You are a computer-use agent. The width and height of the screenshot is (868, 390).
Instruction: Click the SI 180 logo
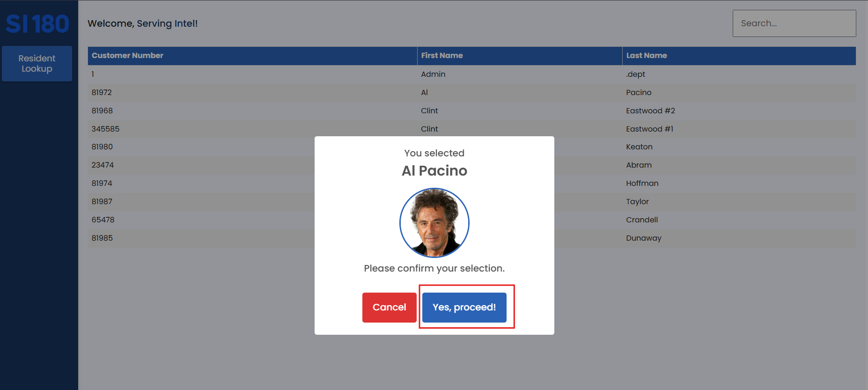tap(37, 24)
